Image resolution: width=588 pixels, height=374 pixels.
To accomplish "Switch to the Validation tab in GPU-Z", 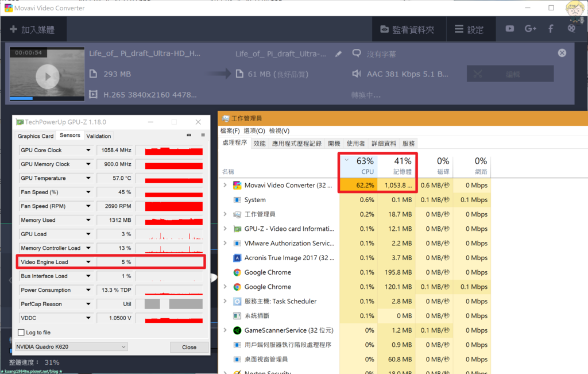I will [99, 136].
